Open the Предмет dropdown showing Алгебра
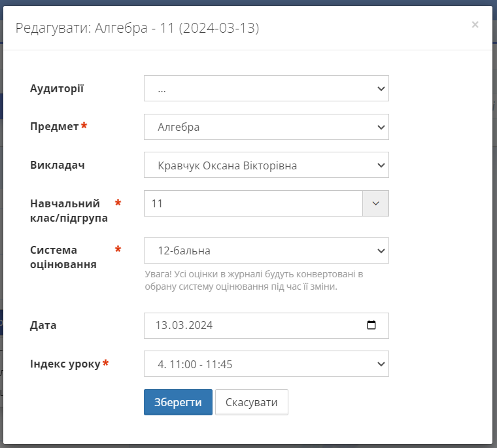Screen dimensions: 497x448 click(x=266, y=128)
